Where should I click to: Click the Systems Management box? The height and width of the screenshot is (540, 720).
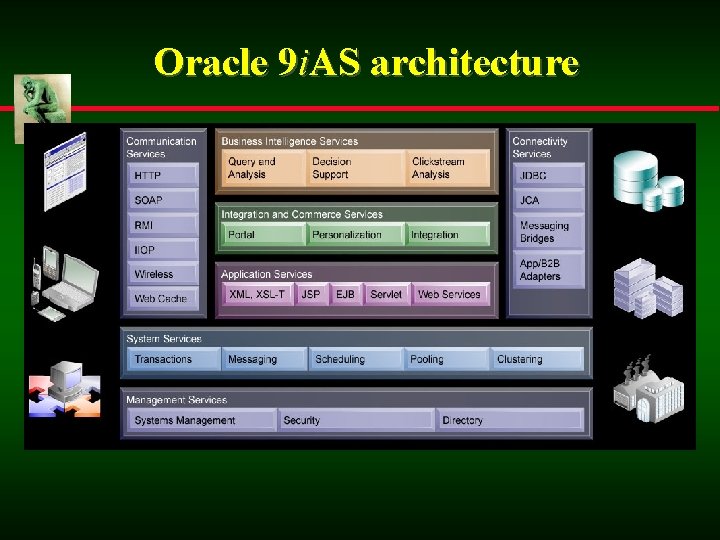click(202, 420)
